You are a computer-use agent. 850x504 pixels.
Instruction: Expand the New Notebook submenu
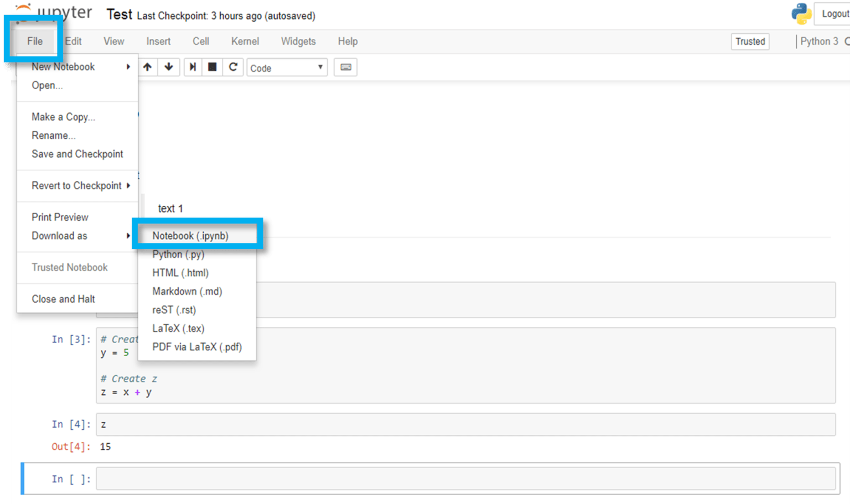(x=63, y=66)
